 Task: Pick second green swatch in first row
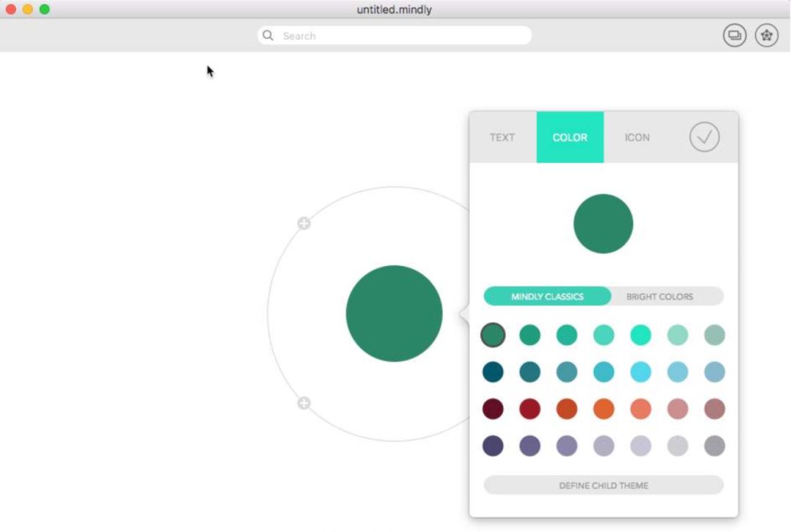[x=529, y=335]
